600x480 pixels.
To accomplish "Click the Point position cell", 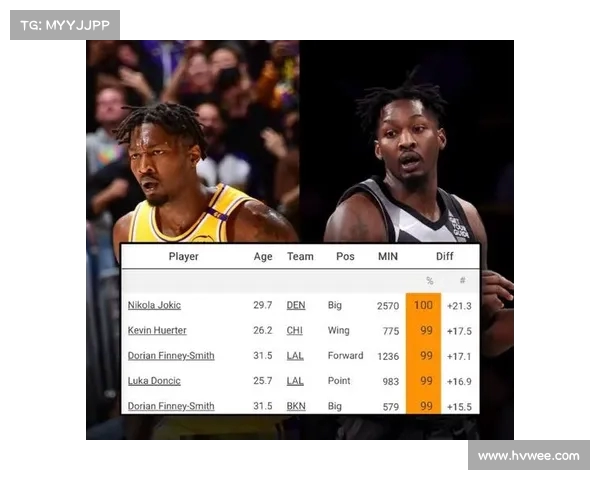I will coord(339,381).
